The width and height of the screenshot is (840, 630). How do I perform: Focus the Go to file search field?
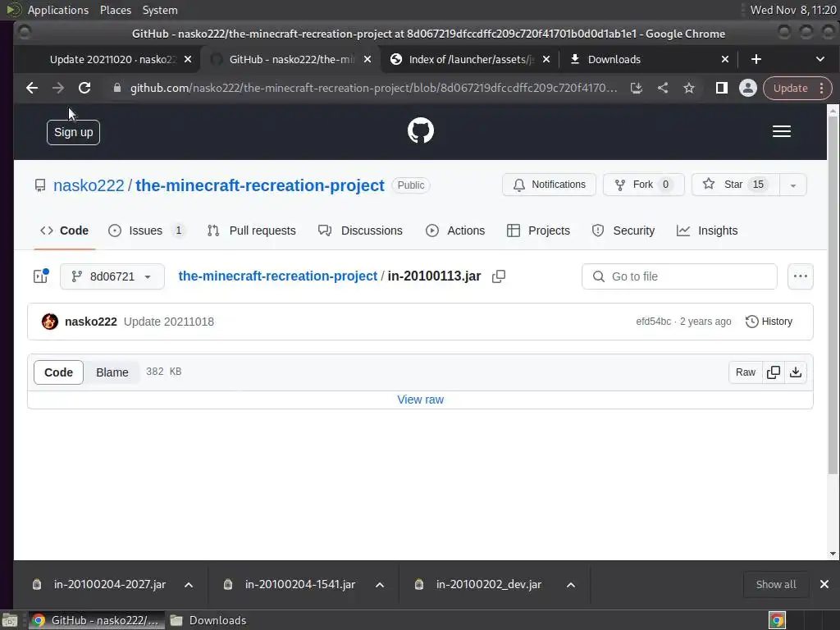(679, 276)
